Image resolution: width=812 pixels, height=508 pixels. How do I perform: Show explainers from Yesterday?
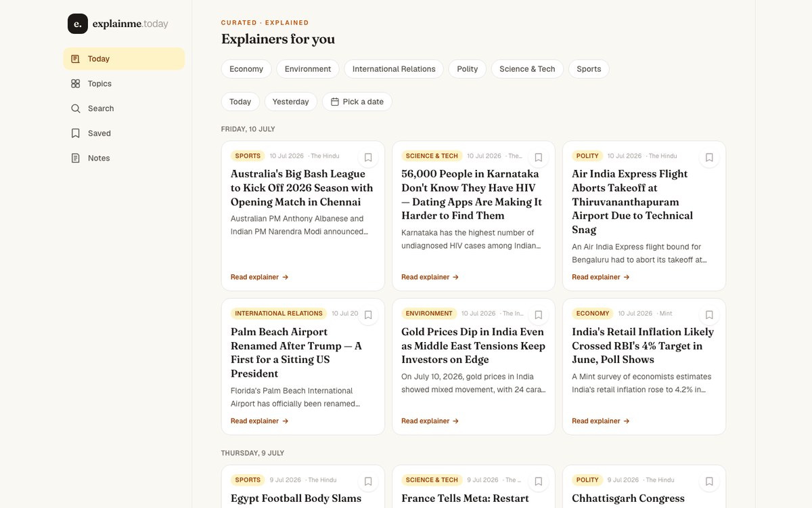291,102
